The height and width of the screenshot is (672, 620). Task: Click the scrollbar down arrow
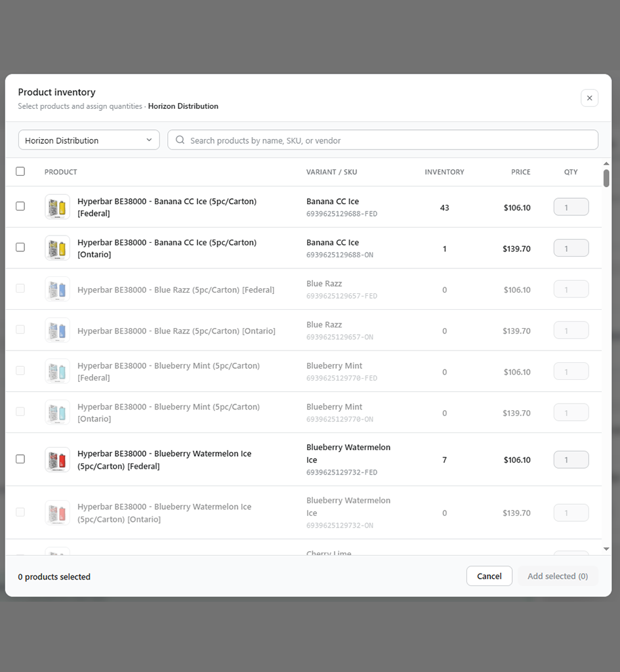(x=606, y=549)
